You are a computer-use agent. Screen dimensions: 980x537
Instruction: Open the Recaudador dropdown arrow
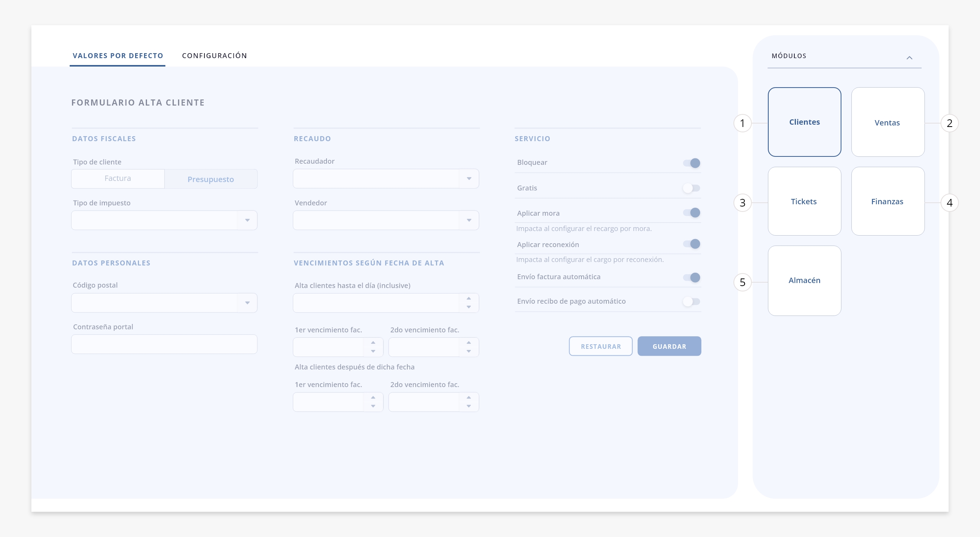[x=469, y=179]
